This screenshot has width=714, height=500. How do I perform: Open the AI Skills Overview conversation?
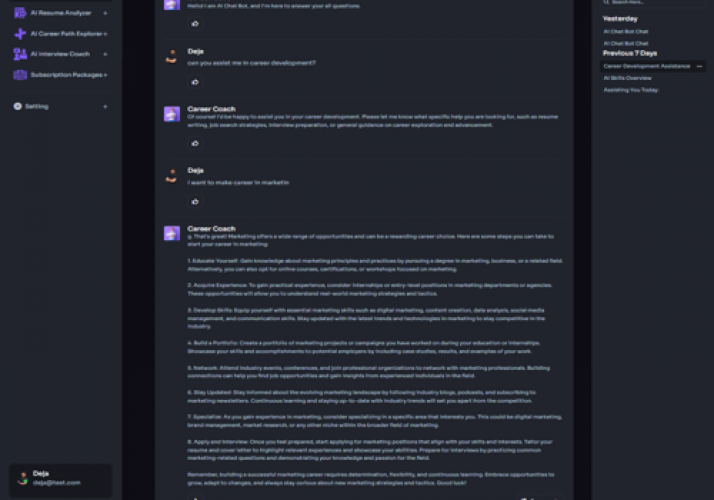point(627,78)
